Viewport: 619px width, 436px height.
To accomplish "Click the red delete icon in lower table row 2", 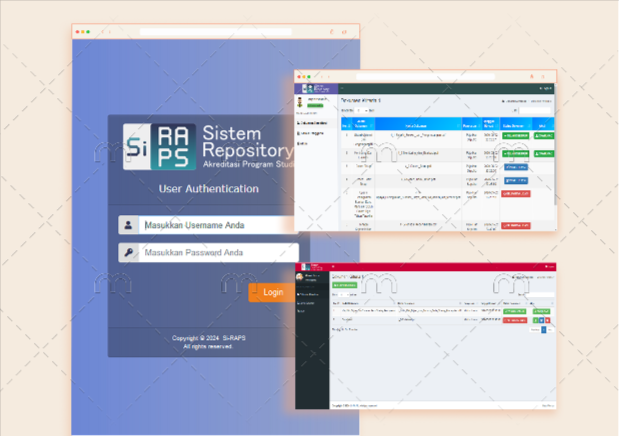I will coord(548,320).
